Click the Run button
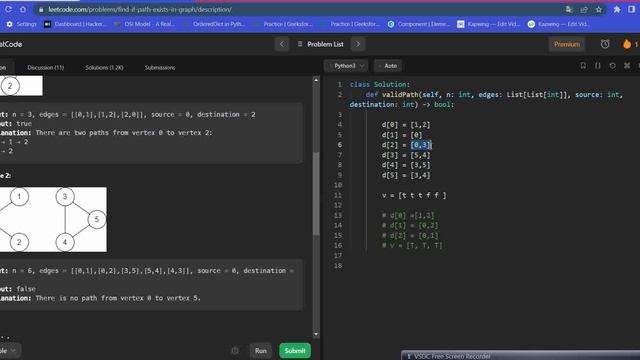 (260, 351)
